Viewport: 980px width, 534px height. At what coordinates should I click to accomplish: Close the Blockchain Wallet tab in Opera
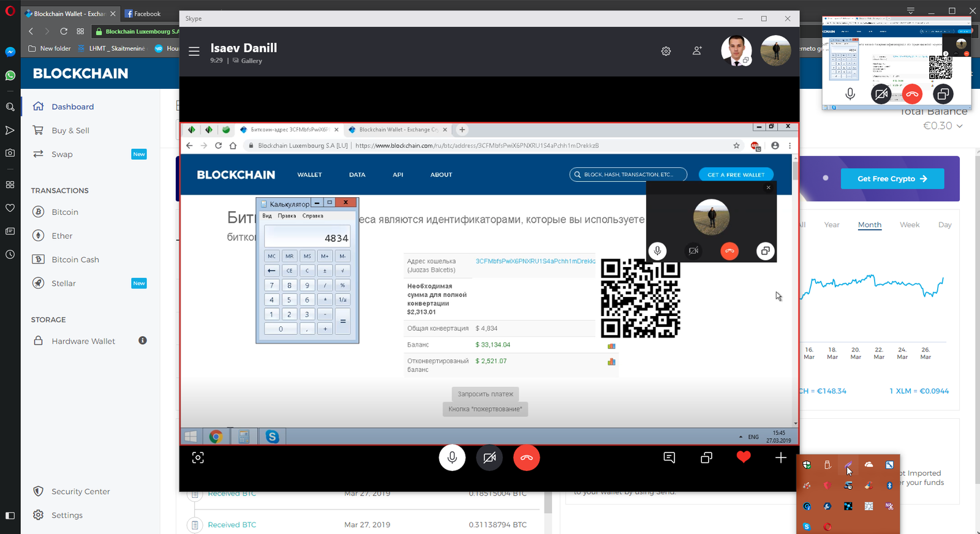point(113,13)
